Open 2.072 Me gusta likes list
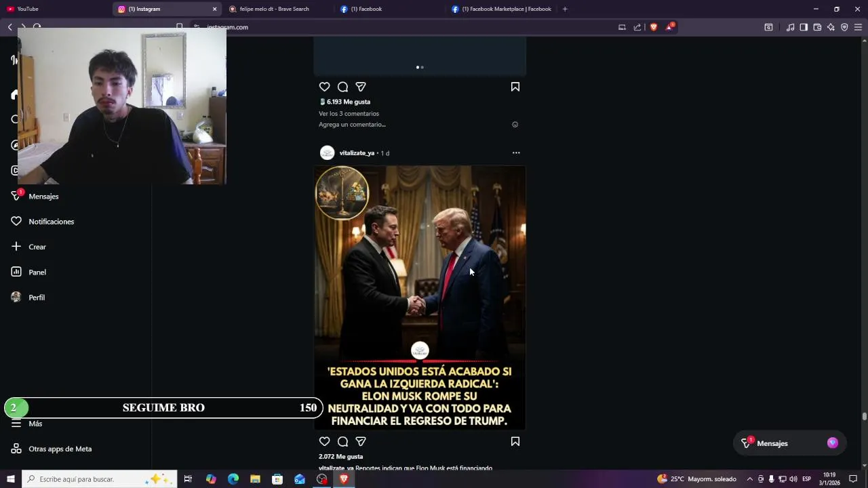This screenshot has width=868, height=488. [x=340, y=457]
